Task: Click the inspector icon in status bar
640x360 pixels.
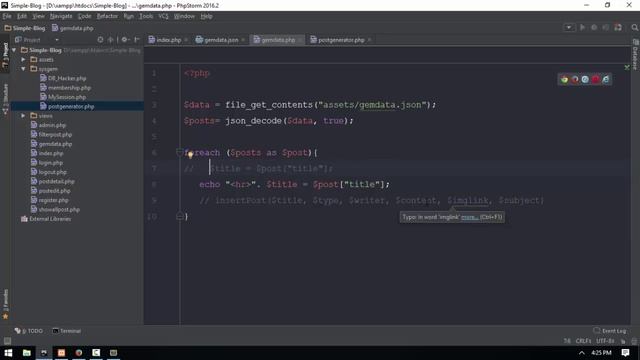Action: pos(633,340)
